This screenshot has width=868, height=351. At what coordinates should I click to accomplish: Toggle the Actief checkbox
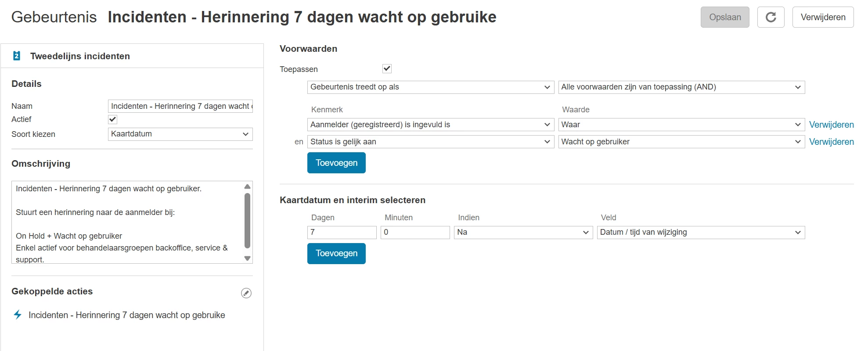coord(113,119)
